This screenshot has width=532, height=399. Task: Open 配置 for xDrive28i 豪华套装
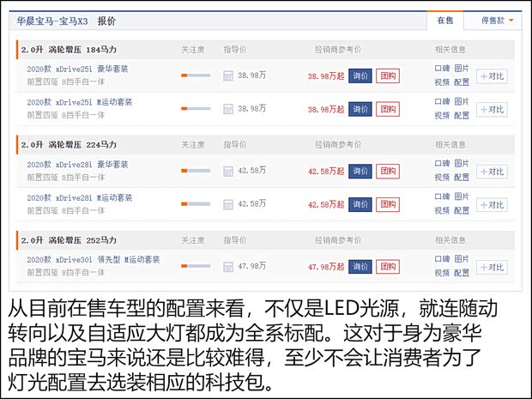click(x=462, y=178)
